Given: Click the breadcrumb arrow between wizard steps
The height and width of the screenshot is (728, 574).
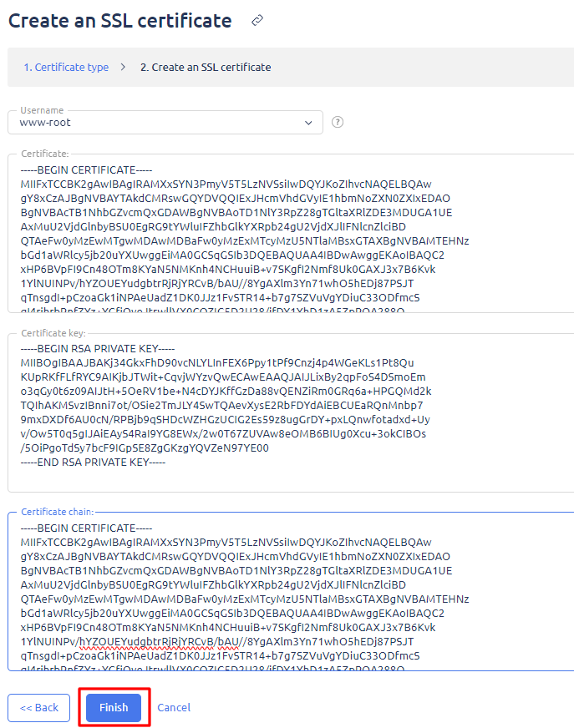Looking at the screenshot, I should coord(124,67).
